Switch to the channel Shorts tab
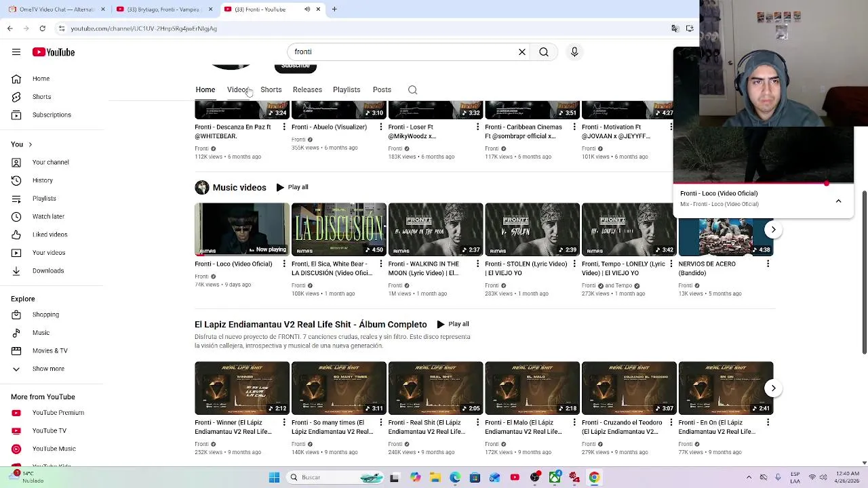The image size is (868, 488). 271,89
